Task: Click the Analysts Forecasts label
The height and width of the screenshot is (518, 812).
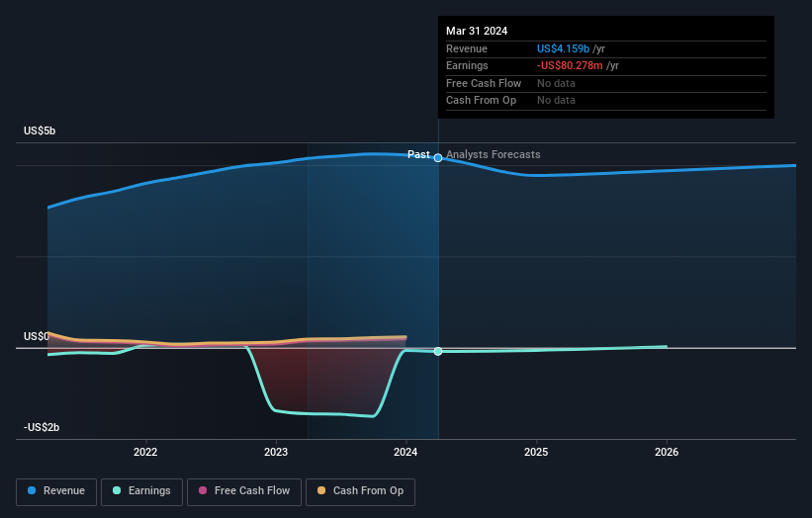Action: [x=493, y=155]
